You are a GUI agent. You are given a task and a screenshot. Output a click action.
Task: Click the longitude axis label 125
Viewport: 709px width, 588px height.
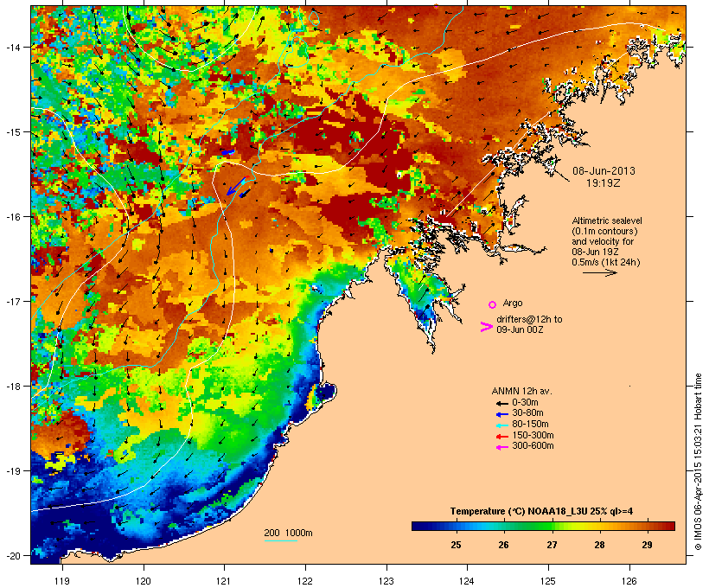click(x=548, y=581)
